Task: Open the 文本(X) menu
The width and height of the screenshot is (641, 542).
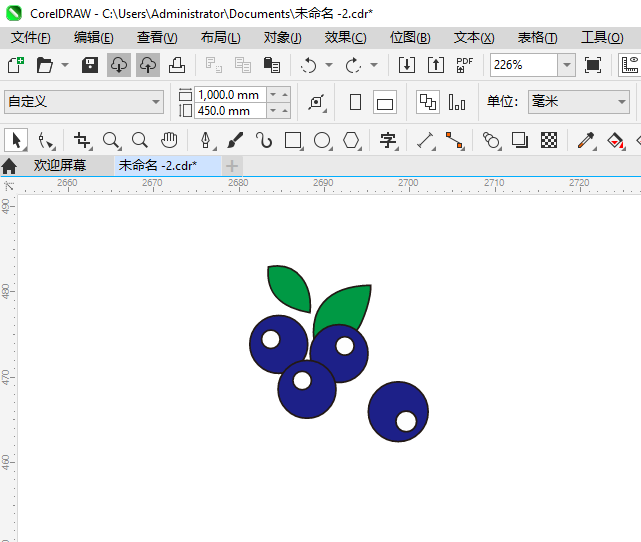Action: 474,38
